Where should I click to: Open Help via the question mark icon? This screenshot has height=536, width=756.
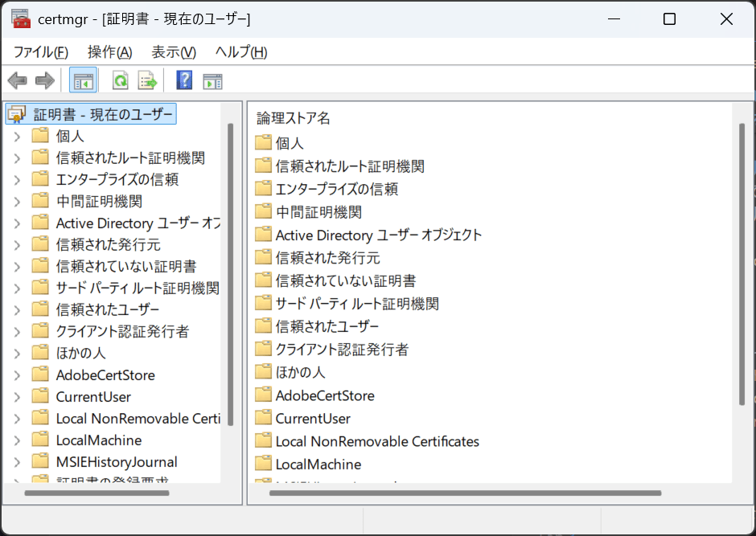184,80
